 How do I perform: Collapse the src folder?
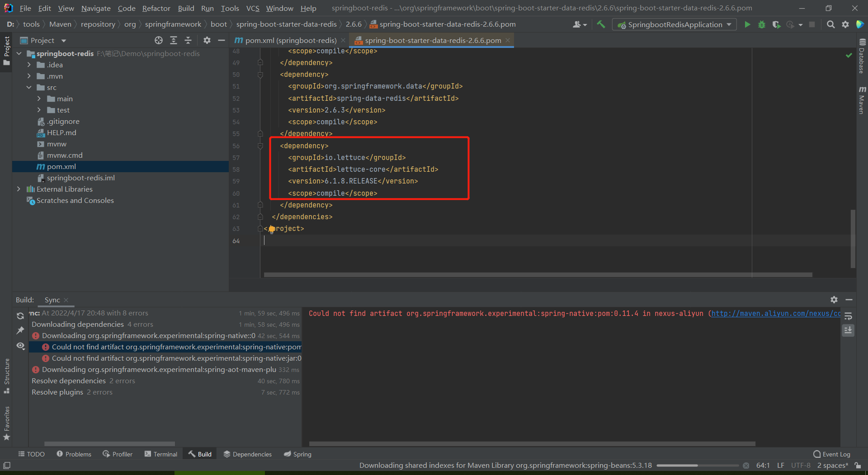(29, 87)
